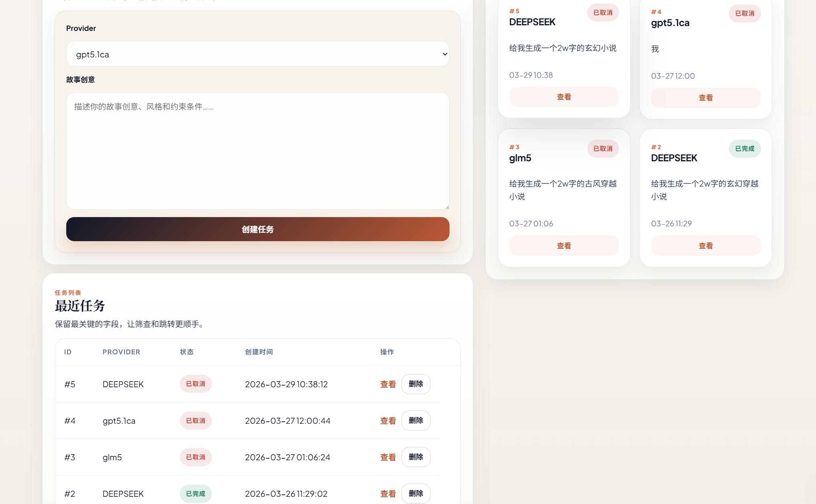Open 查看 link in table row #4
The image size is (816, 504).
click(x=388, y=421)
